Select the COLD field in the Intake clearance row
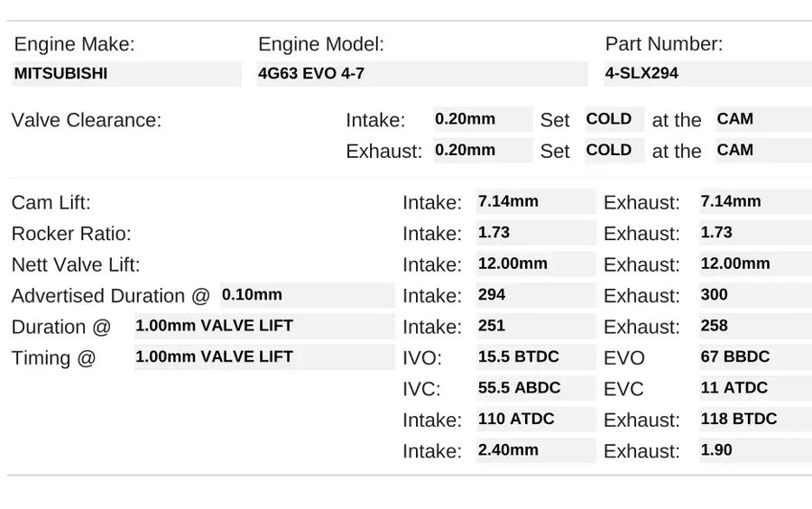Viewport: 812px width, 509px height. coord(614,119)
